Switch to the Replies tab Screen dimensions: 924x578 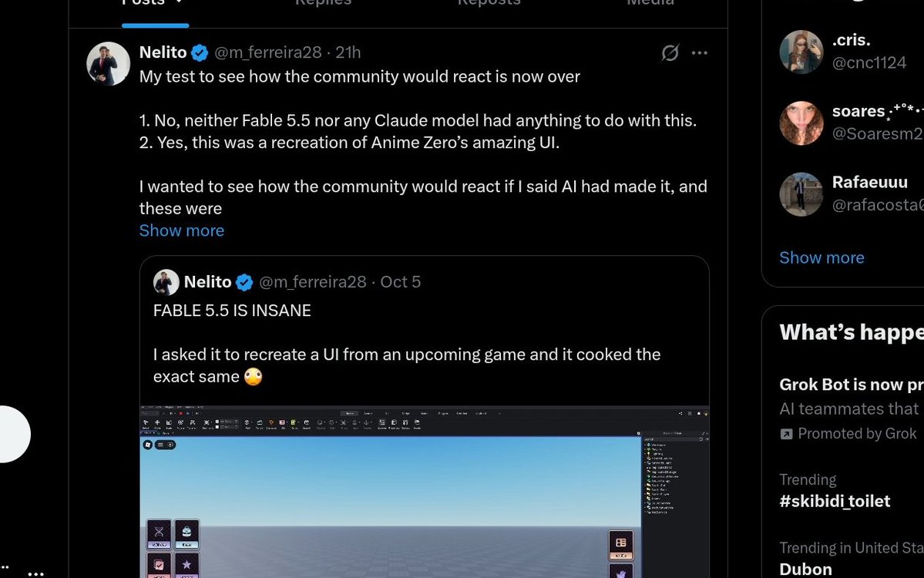(x=323, y=5)
